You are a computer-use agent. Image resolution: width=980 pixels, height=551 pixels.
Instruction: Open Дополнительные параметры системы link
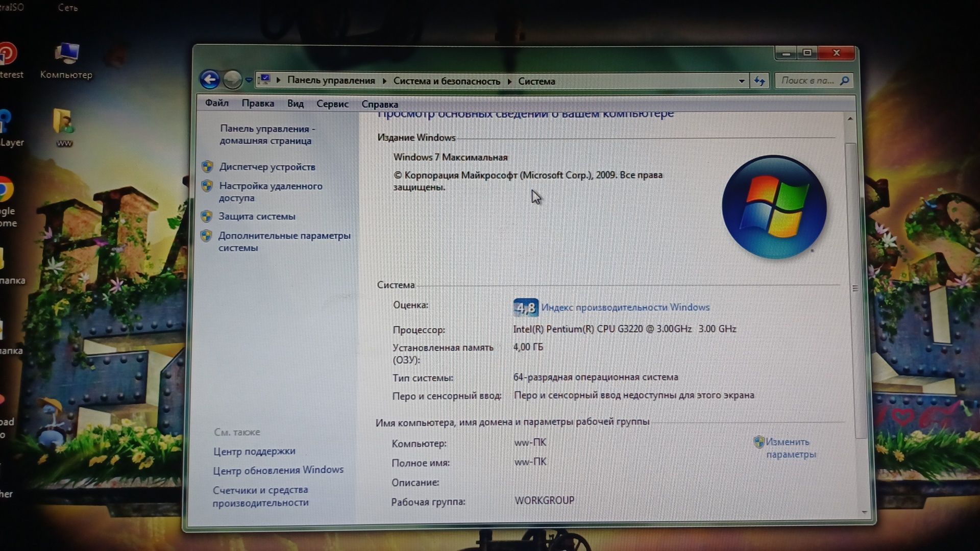[x=284, y=242]
